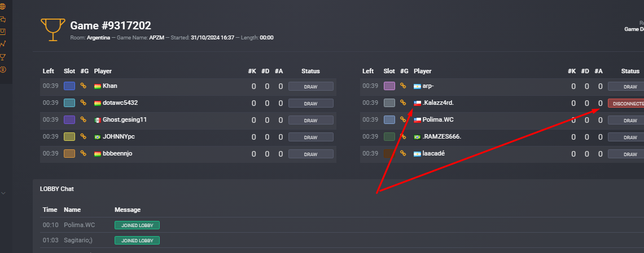644x253 pixels.
Task: Open the globe icon in sidebar
Action: [x=2, y=6]
